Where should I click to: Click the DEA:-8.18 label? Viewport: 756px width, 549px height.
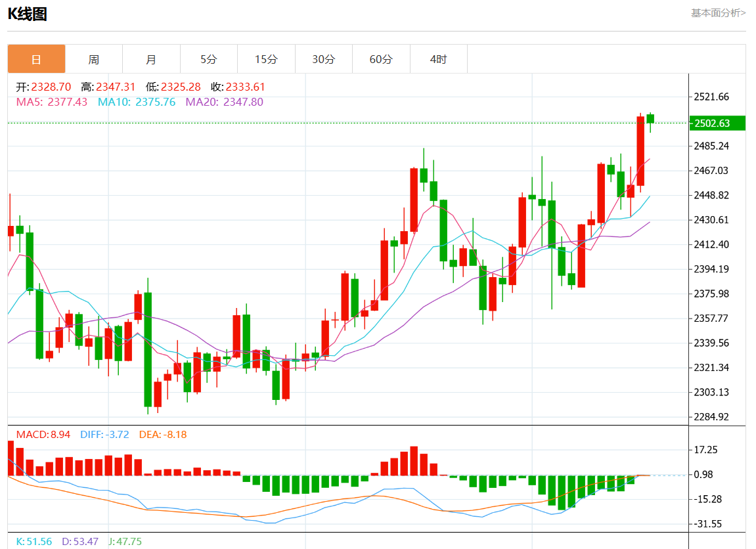click(163, 434)
